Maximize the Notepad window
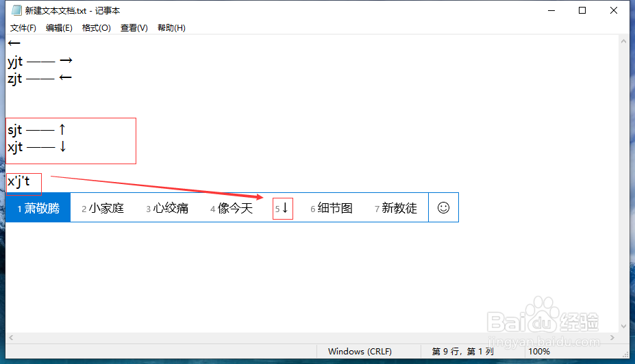The image size is (635, 364). pos(582,10)
